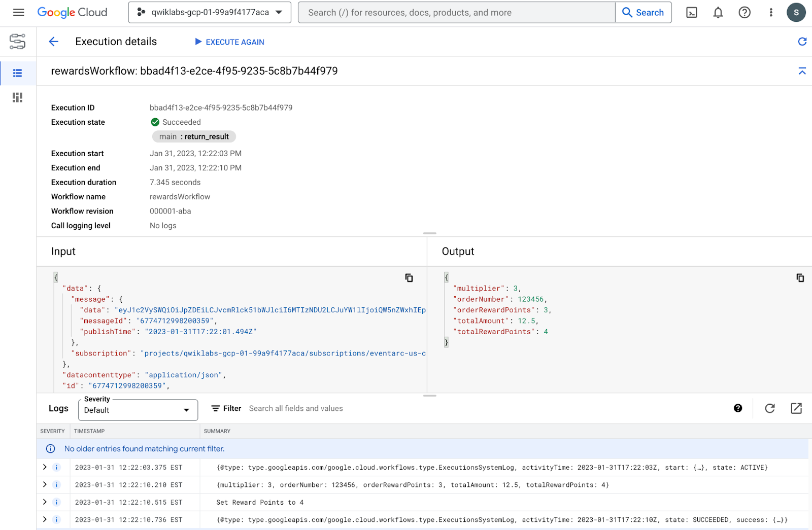Activate Cloud Shell terminal icon

[x=691, y=13]
